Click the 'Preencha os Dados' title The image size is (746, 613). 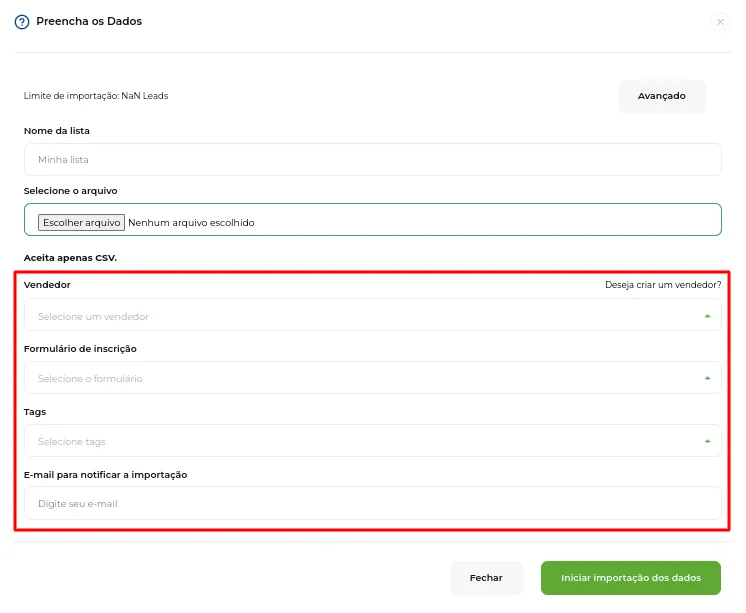pos(89,21)
